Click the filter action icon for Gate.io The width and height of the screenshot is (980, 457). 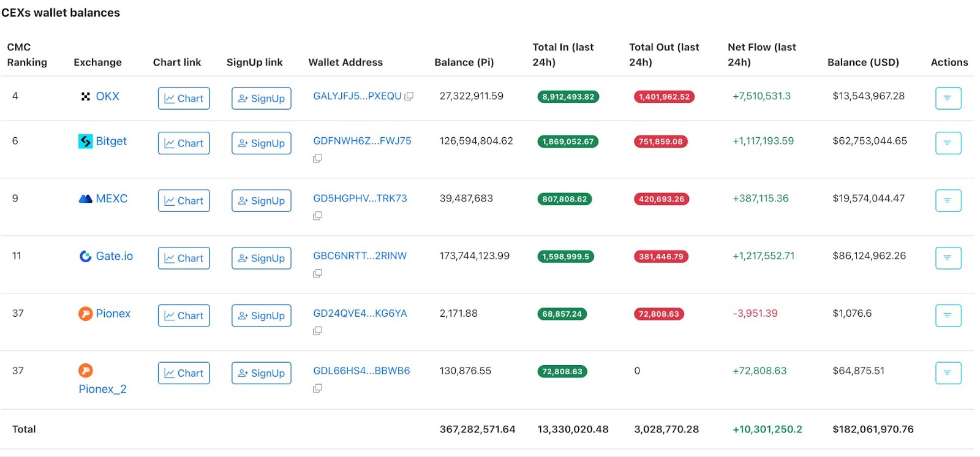pyautogui.click(x=948, y=258)
